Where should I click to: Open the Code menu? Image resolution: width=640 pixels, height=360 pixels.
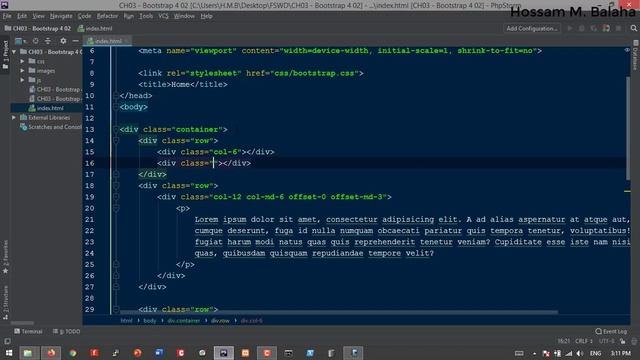[84, 16]
